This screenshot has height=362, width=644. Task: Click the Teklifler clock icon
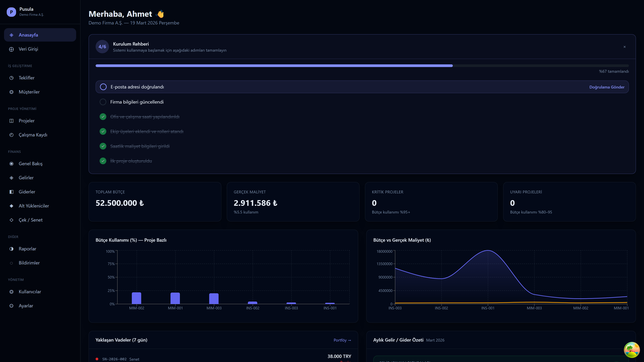pyautogui.click(x=12, y=78)
